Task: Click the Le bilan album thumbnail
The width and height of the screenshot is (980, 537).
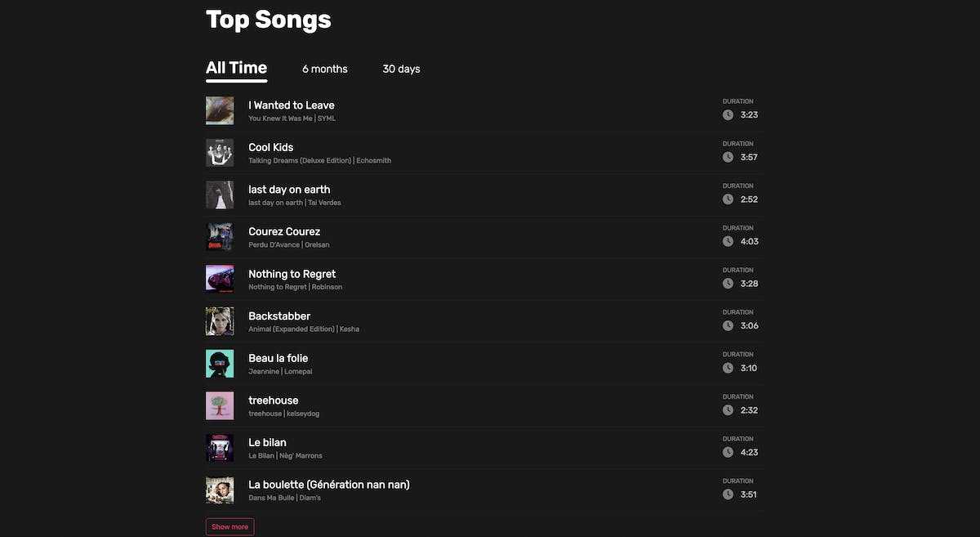Action: (x=220, y=448)
